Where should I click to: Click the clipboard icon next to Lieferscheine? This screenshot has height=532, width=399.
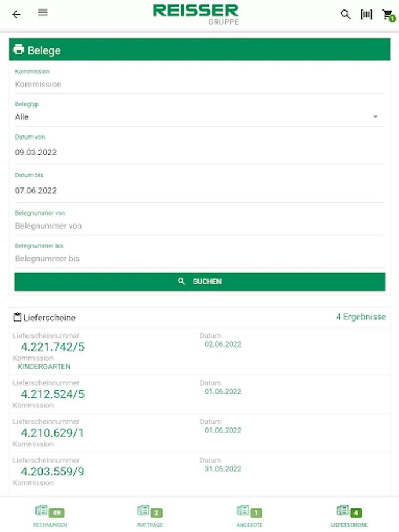(17, 317)
